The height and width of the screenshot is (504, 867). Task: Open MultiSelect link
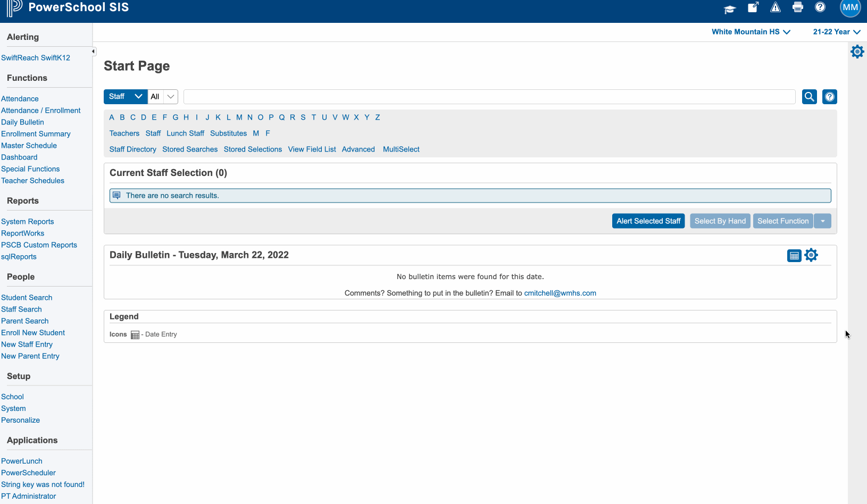point(401,149)
